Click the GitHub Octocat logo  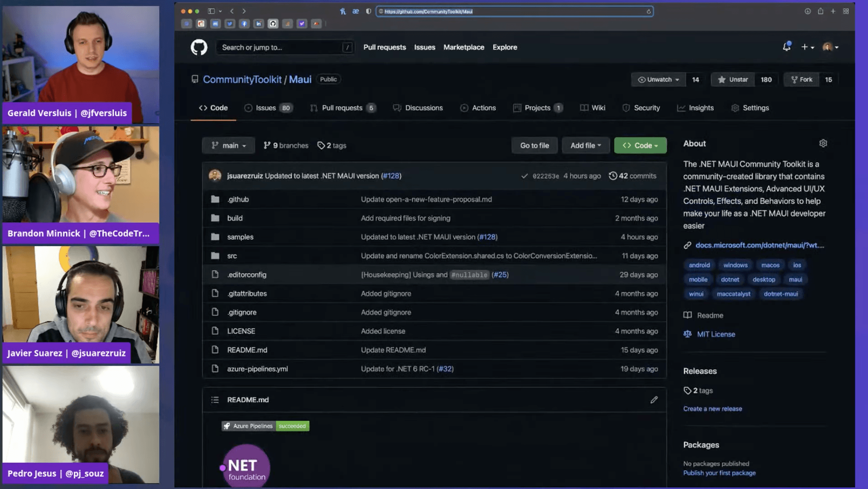(x=199, y=47)
